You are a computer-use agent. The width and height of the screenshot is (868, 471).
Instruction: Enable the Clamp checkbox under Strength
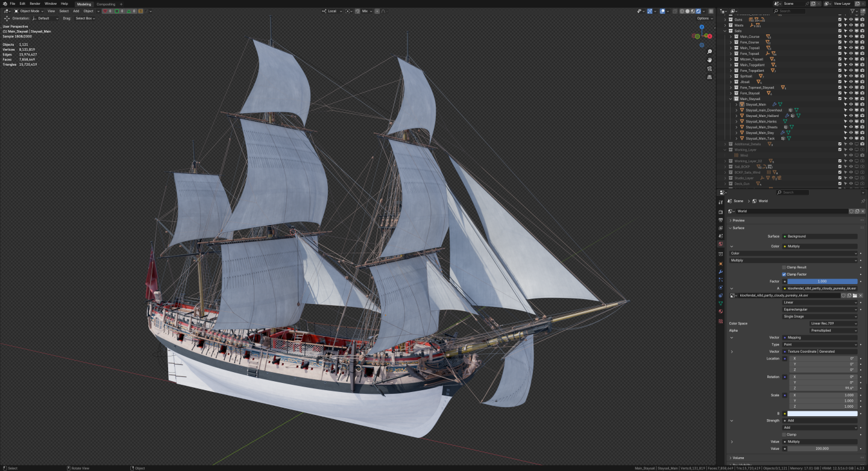click(784, 434)
